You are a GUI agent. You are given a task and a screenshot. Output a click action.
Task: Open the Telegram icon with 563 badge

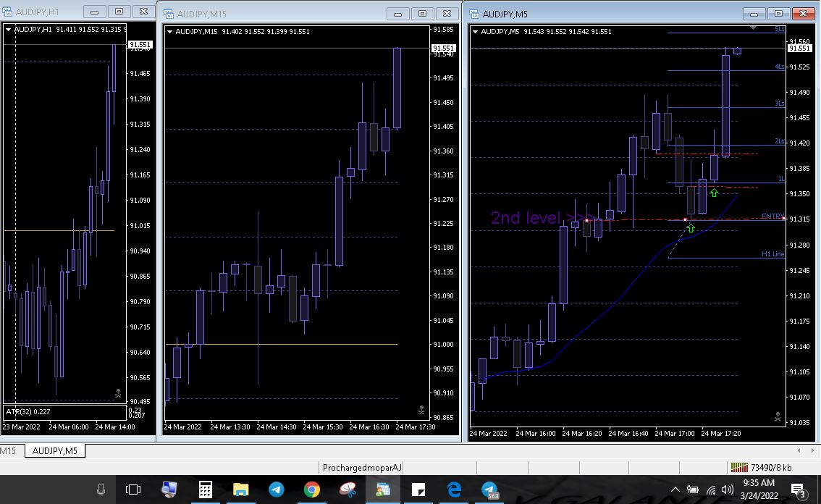tap(490, 490)
